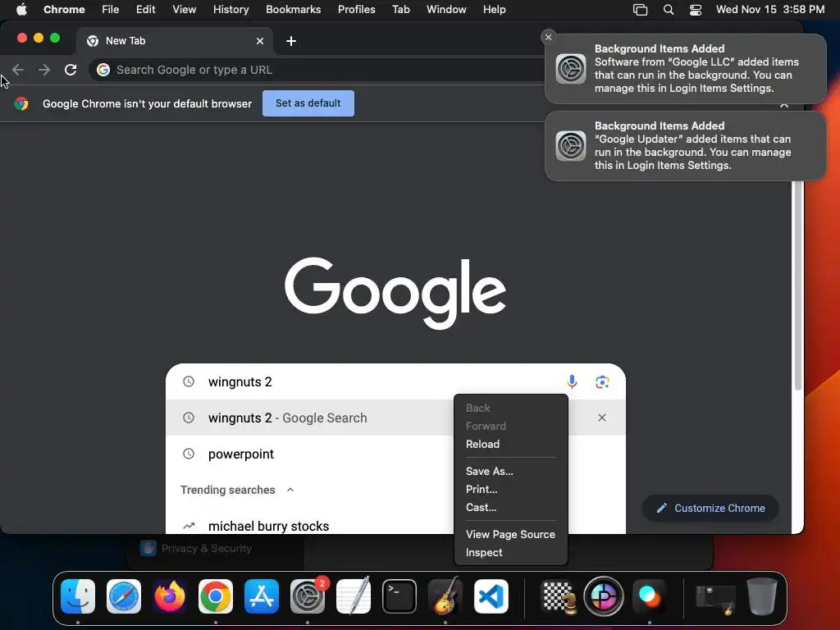The width and height of the screenshot is (840, 630).
Task: Click the page vertical scrollbar
Action: click(x=797, y=284)
